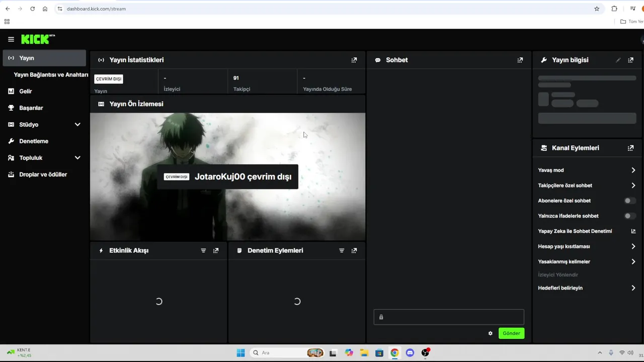Expand the Topluluk sidebar section
The image size is (644, 362).
(x=77, y=158)
